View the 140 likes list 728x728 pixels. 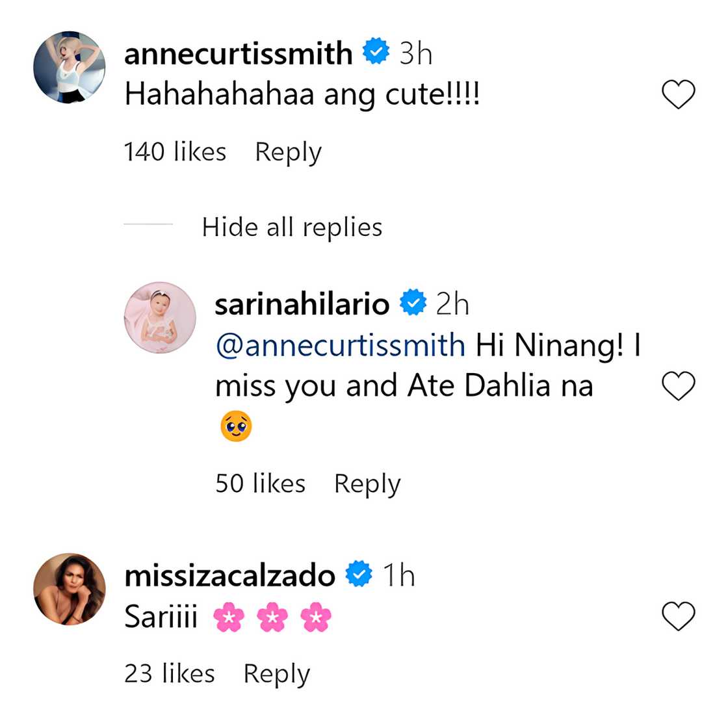click(x=175, y=152)
